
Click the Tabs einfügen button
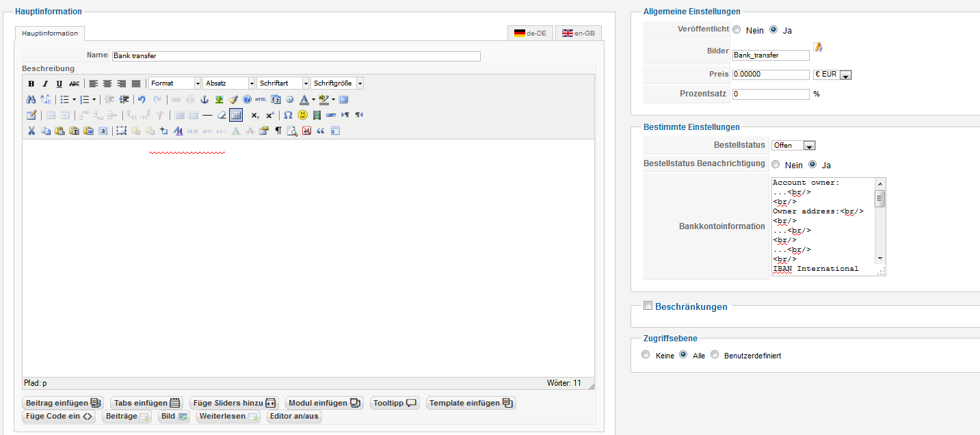[147, 403]
